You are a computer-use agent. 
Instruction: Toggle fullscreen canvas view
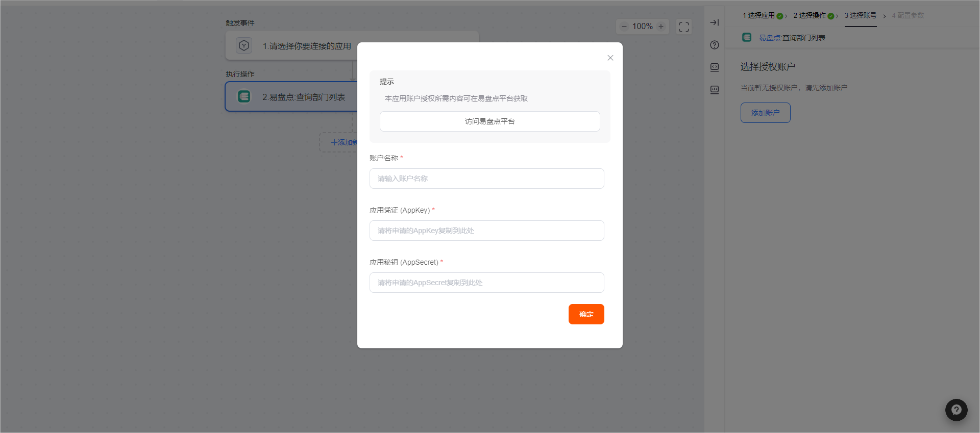point(684,27)
